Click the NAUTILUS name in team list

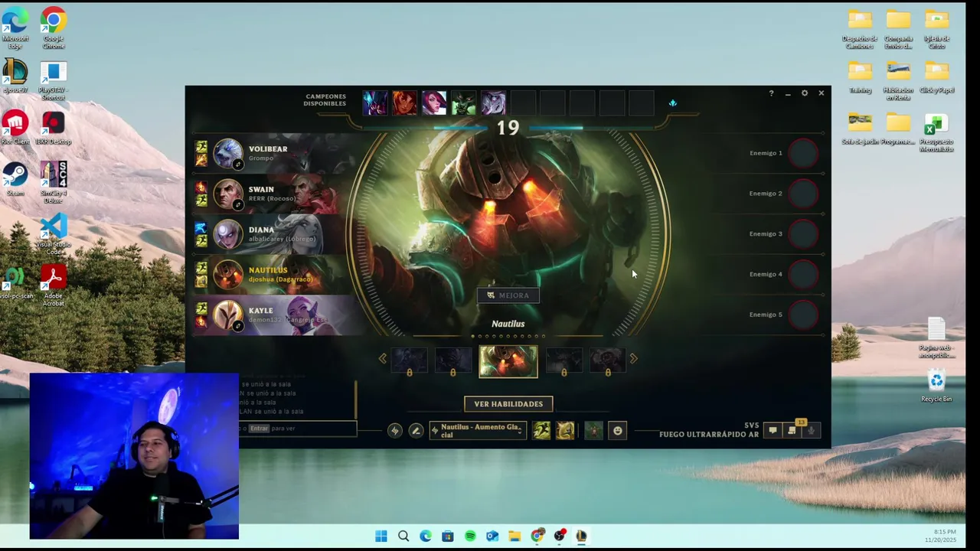click(268, 270)
